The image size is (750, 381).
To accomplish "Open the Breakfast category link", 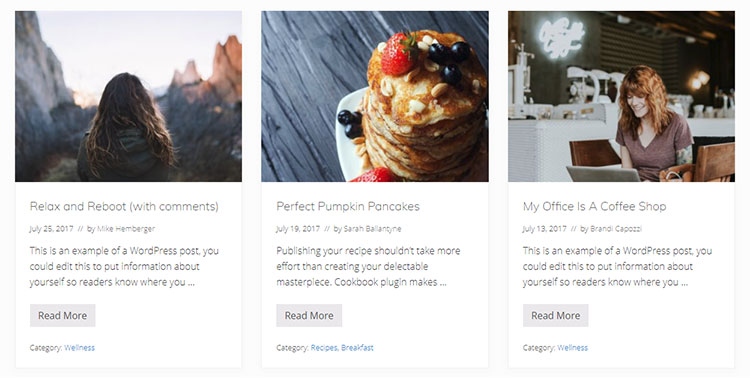I will pos(357,348).
